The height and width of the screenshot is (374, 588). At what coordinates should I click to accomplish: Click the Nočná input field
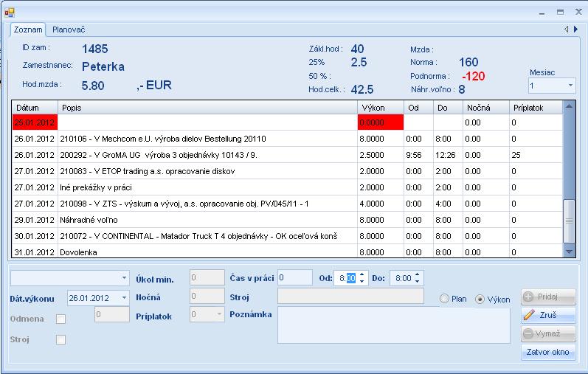click(x=207, y=296)
